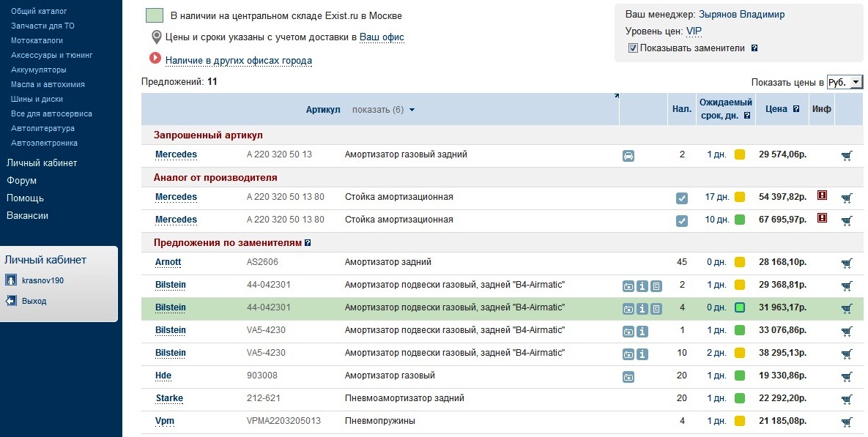The height and width of the screenshot is (437, 868).
Task: Expand 'показать (6)' article filter
Action: [x=383, y=110]
